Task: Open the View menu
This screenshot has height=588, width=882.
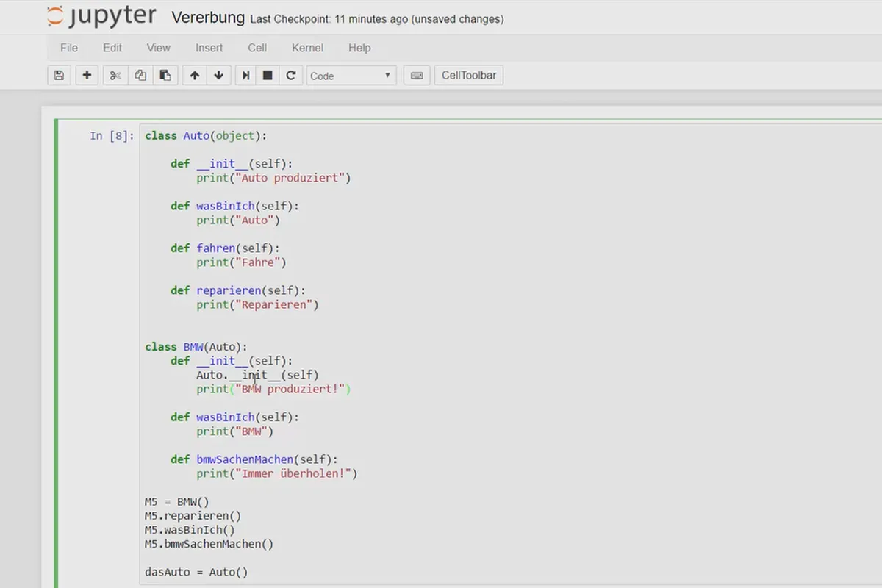Action: (x=158, y=48)
